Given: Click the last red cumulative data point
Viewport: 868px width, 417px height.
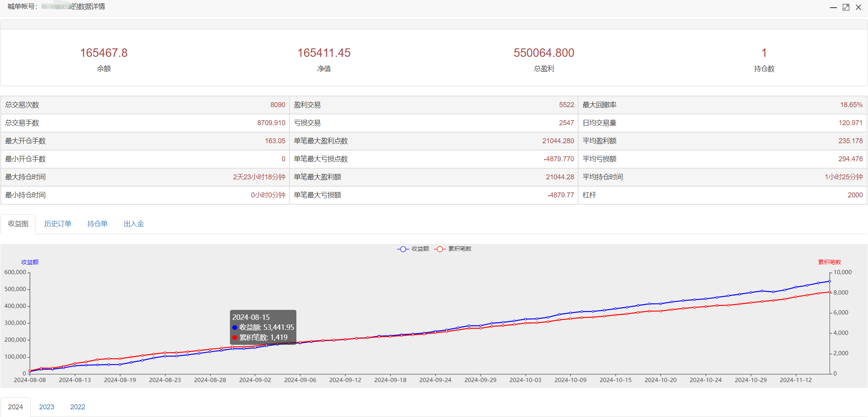Looking at the screenshot, I should click(x=830, y=292).
